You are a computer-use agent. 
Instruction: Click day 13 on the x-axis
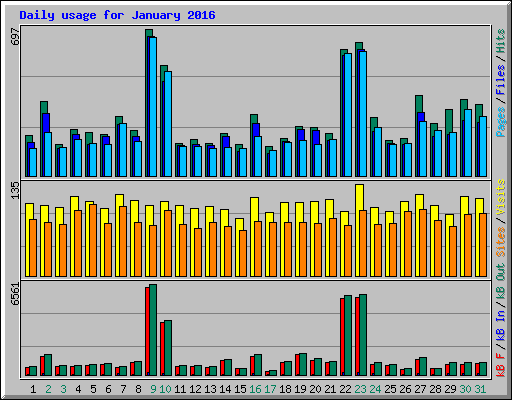click(x=210, y=389)
